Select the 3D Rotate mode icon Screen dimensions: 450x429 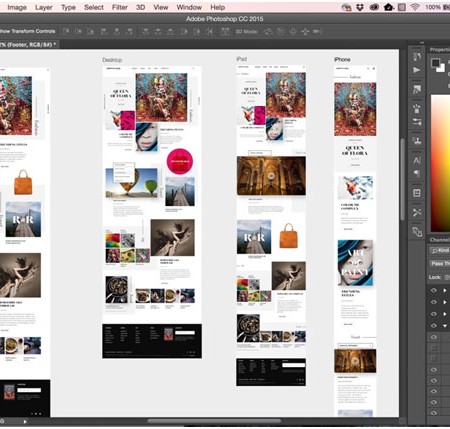click(268, 32)
